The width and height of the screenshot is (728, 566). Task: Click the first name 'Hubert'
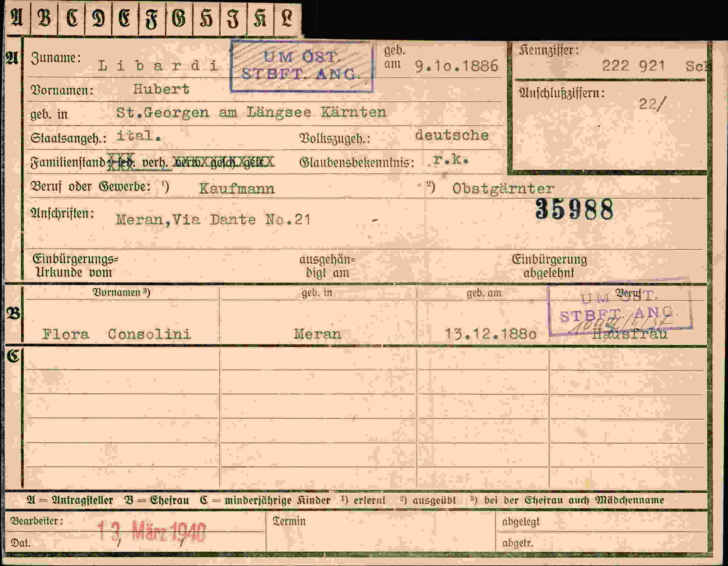(x=161, y=89)
